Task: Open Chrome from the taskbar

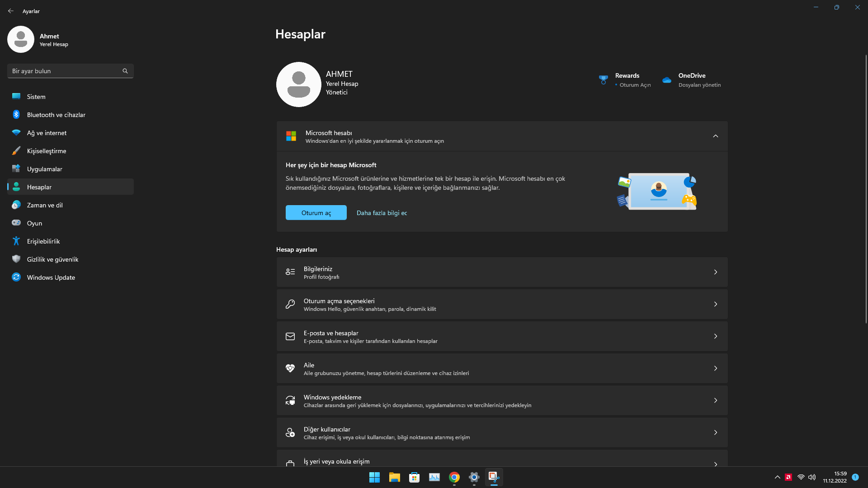Action: click(x=454, y=477)
